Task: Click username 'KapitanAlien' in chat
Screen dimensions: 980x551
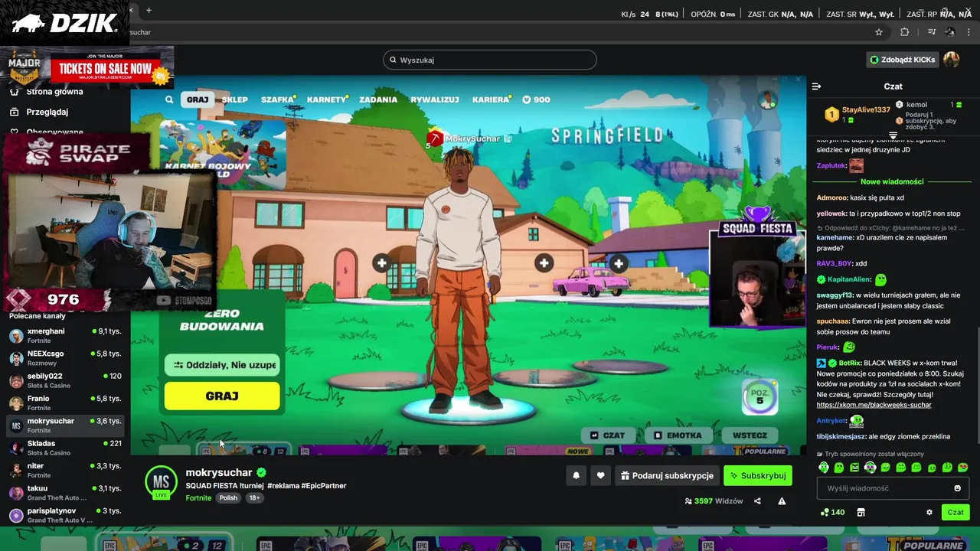Action: [849, 279]
